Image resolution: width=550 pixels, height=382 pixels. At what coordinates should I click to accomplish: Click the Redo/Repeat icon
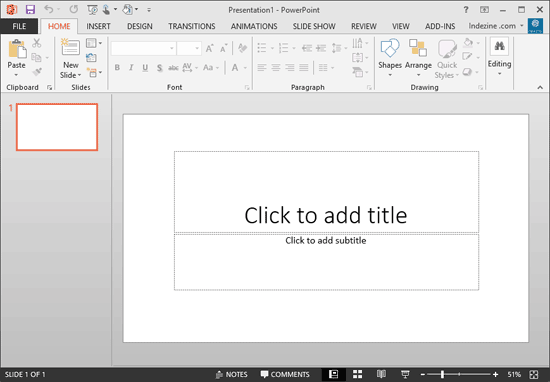[x=73, y=9]
